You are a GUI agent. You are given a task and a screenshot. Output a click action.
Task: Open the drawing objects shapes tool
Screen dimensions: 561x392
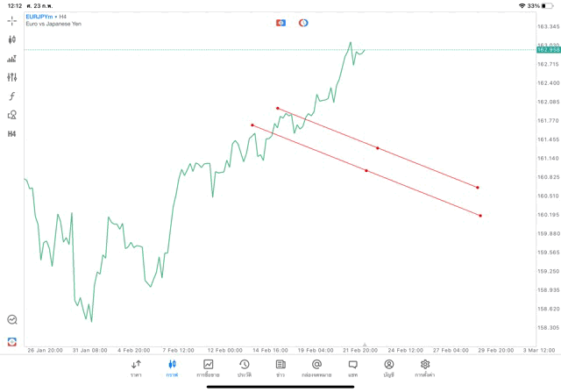point(12,115)
